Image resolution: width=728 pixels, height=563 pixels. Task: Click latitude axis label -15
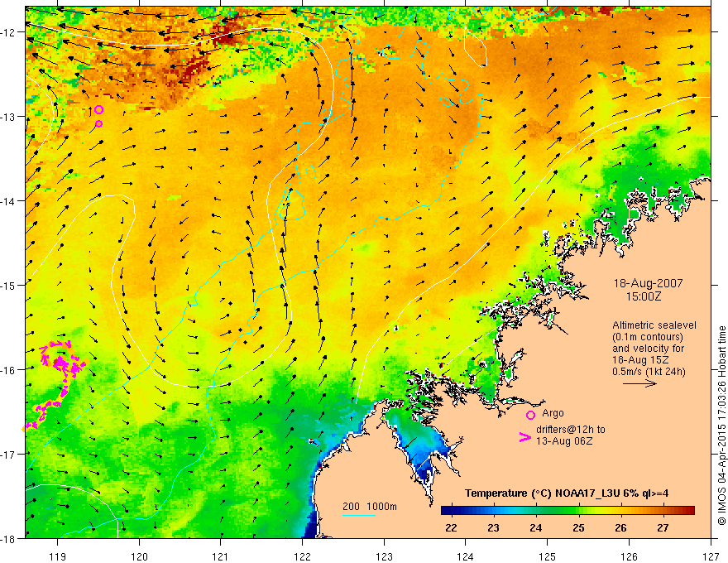point(9,285)
